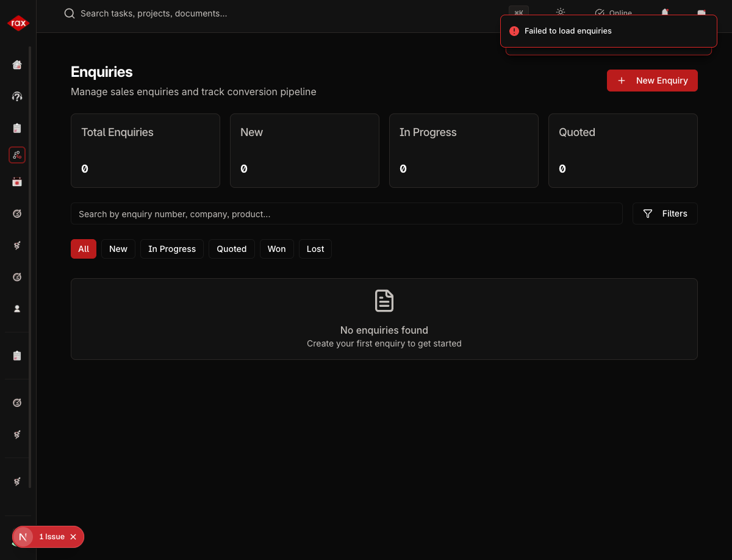732x560 pixels.
Task: Open the dashboard gauge icon in sidebar
Action: [x=16, y=214]
